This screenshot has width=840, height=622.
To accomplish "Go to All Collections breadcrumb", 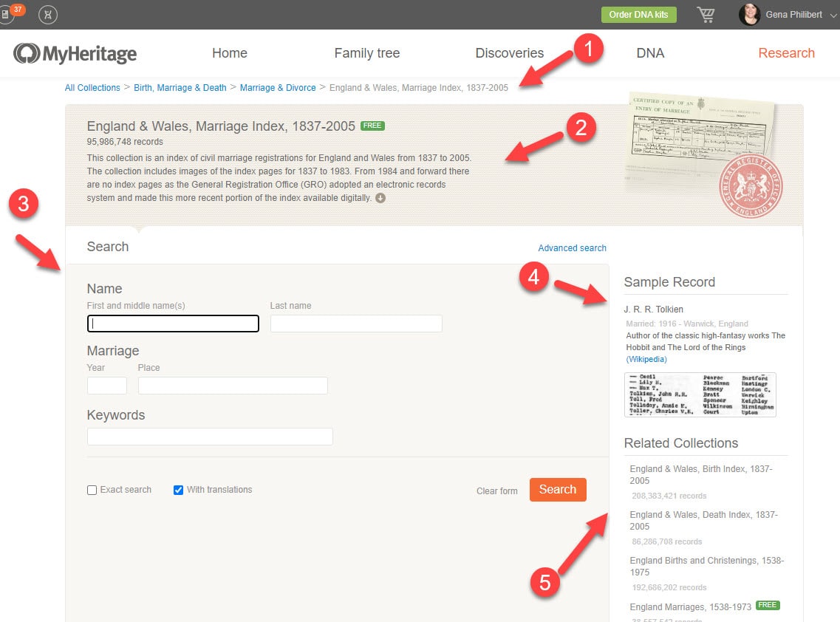I will [x=92, y=88].
